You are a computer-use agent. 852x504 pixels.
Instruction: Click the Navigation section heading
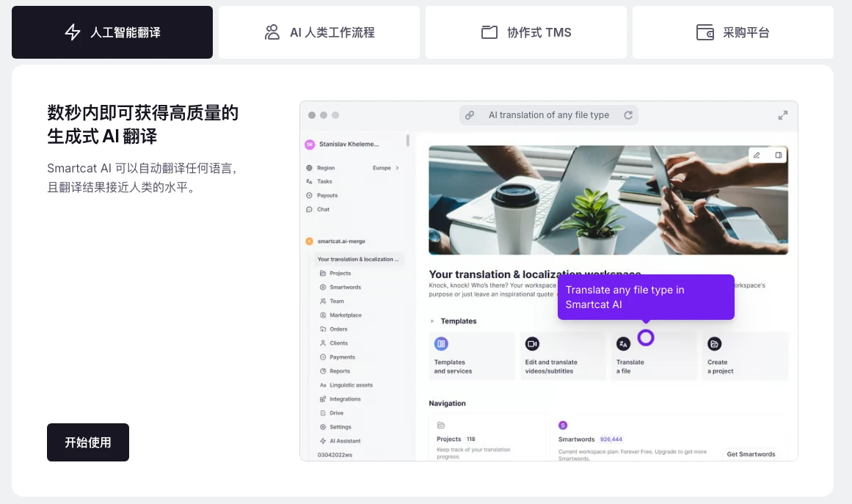[447, 403]
